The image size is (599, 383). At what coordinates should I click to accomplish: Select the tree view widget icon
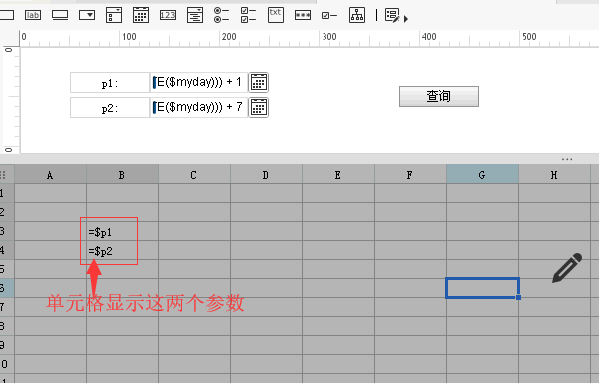(357, 15)
